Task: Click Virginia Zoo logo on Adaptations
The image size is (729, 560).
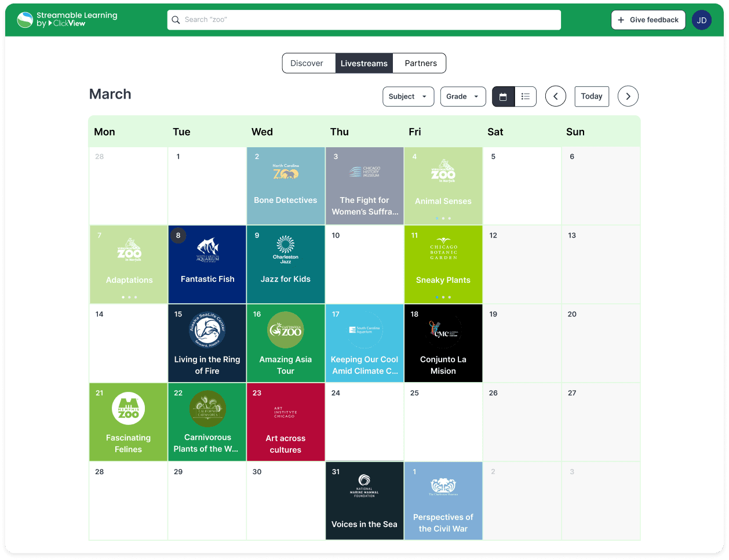Action: pos(129,250)
